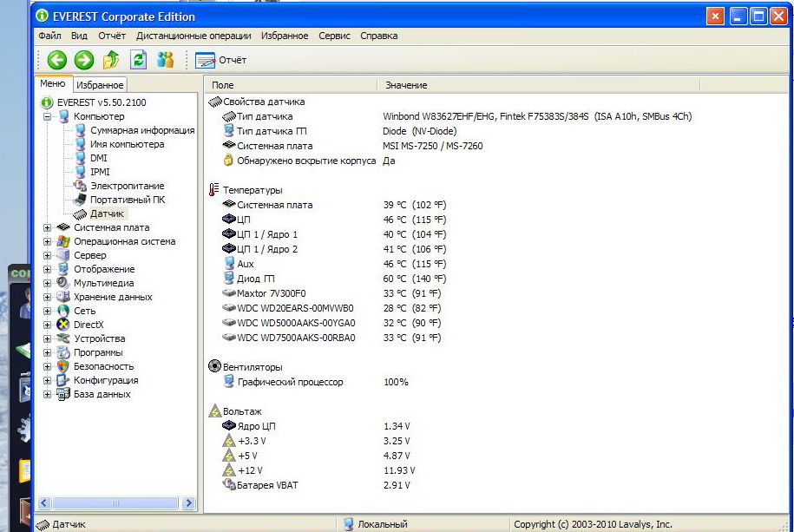This screenshot has height=532, width=794.
Task: Click the green Back arrow toolbar icon
Action: (57, 60)
